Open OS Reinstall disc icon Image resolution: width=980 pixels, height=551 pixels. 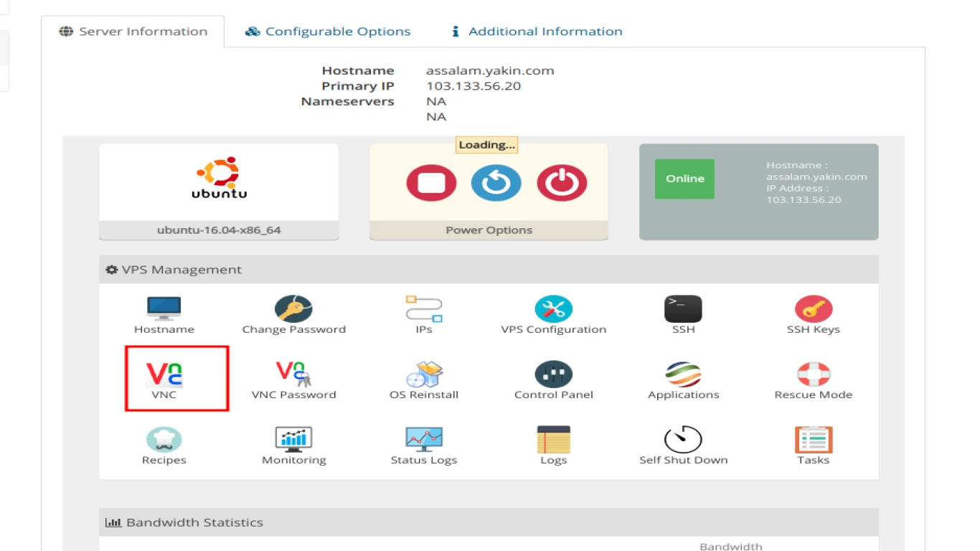coord(424,374)
